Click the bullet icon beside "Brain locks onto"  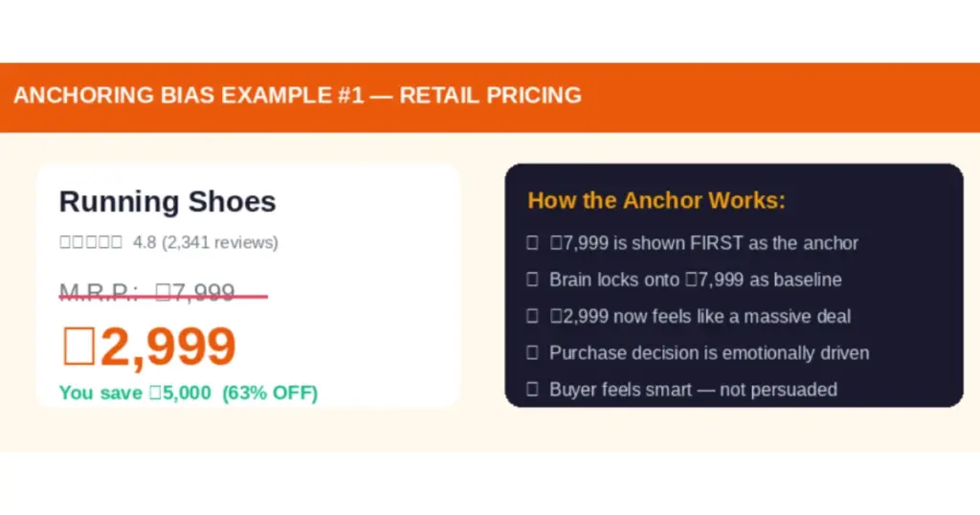pyautogui.click(x=532, y=280)
